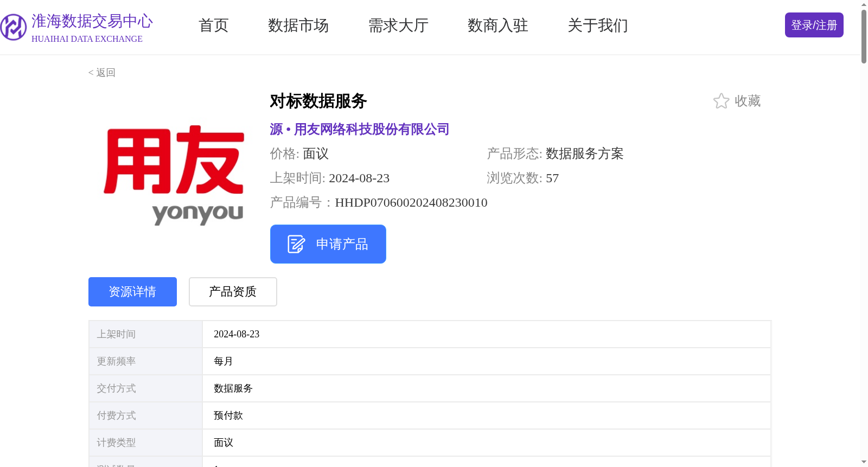Viewport: 868px width, 467px height.
Task: Click product number HHDP070600202408230010
Action: [411, 203]
